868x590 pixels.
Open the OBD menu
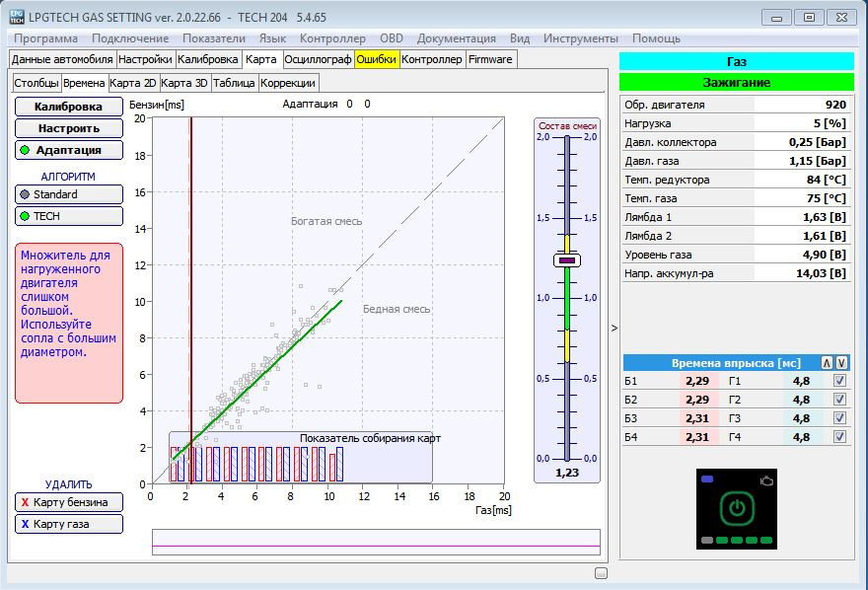[392, 38]
